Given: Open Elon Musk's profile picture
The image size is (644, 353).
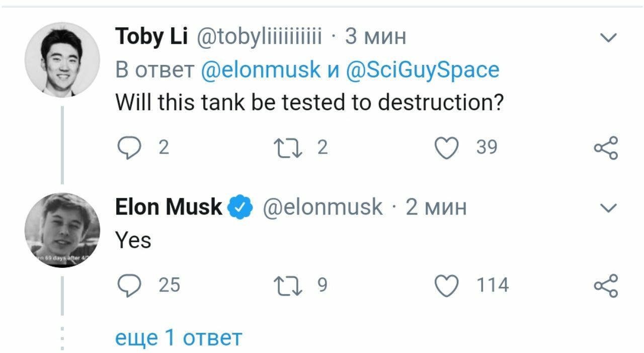Looking at the screenshot, I should pyautogui.click(x=62, y=230).
